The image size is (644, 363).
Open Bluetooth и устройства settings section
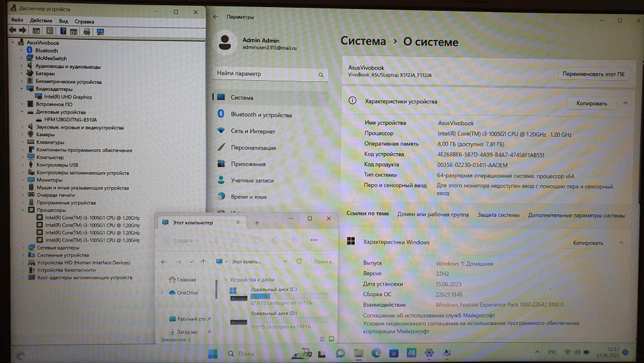(x=261, y=115)
